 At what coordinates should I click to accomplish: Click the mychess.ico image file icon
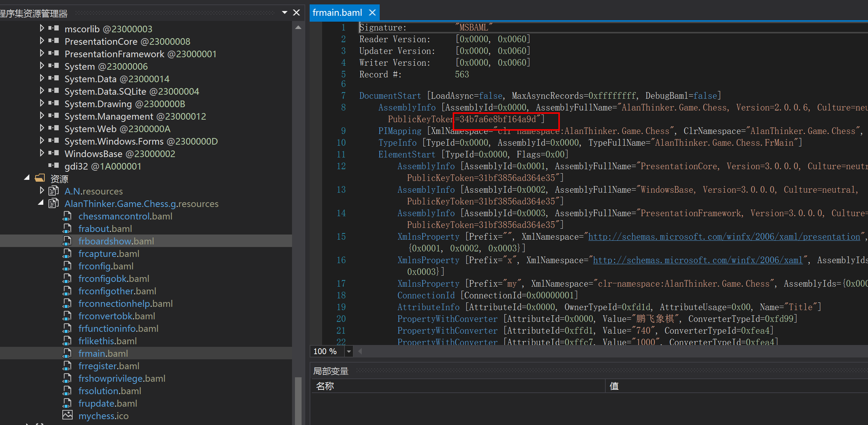tap(67, 415)
